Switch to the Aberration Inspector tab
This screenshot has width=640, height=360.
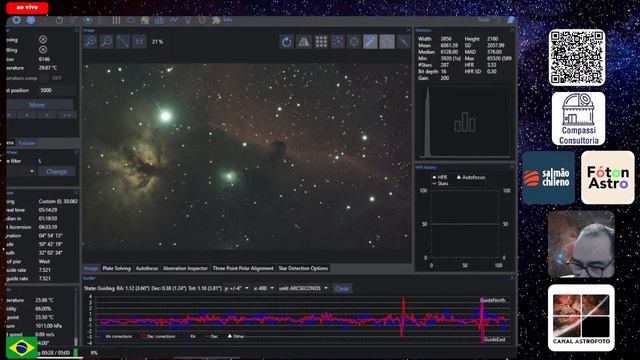185,268
